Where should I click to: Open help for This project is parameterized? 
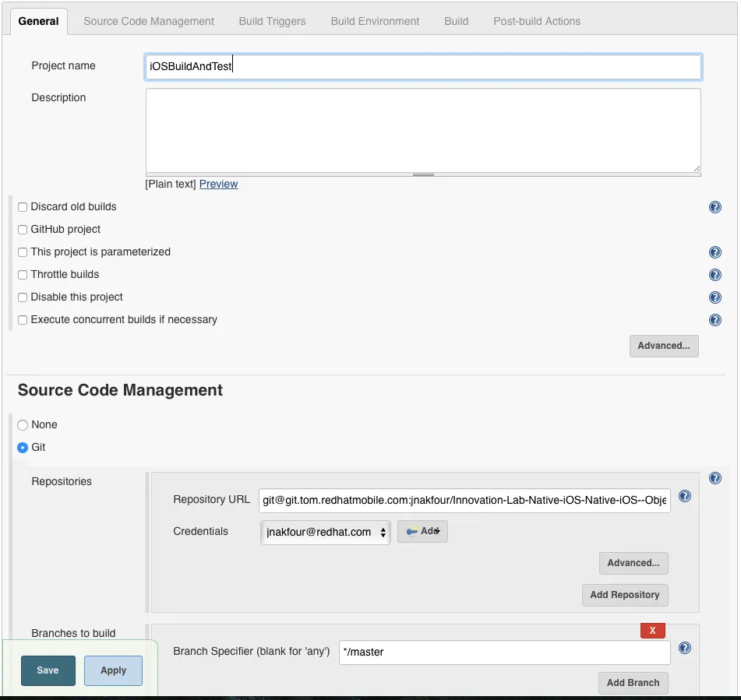coord(715,252)
